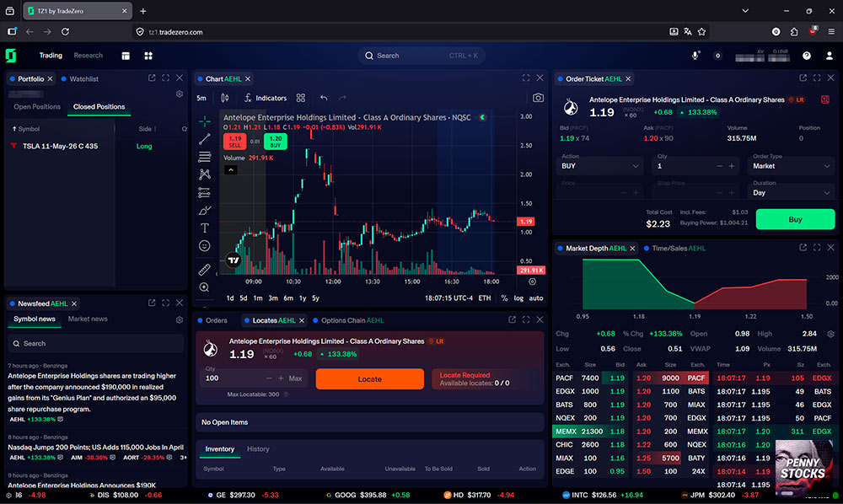Image resolution: width=843 pixels, height=504 pixels.
Task: Open the help question mark icon
Action: 807,56
